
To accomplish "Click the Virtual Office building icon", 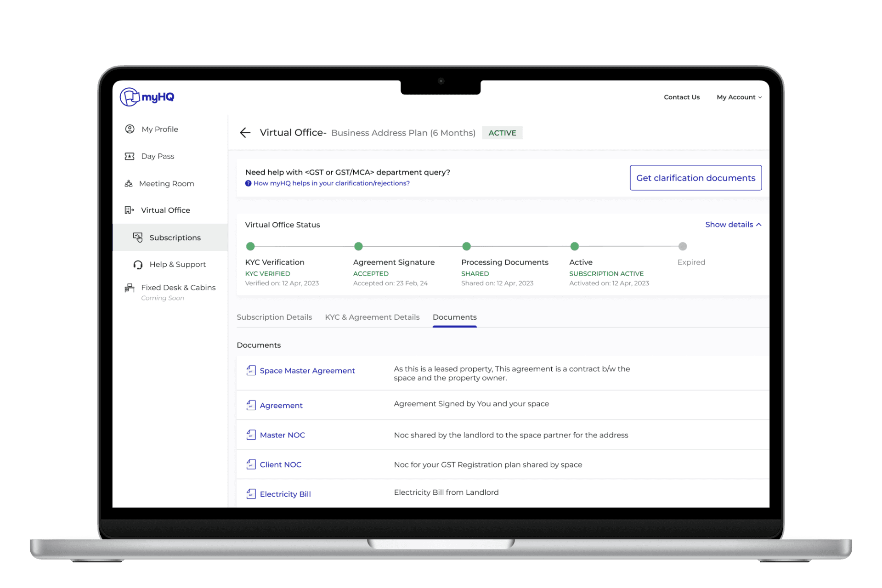I will 129,210.
